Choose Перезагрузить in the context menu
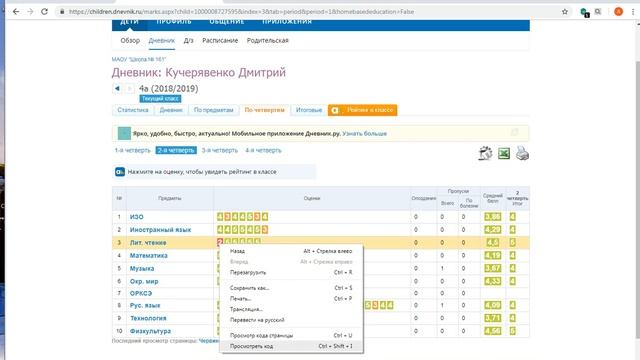The height and width of the screenshot is (360, 640). 291,272
